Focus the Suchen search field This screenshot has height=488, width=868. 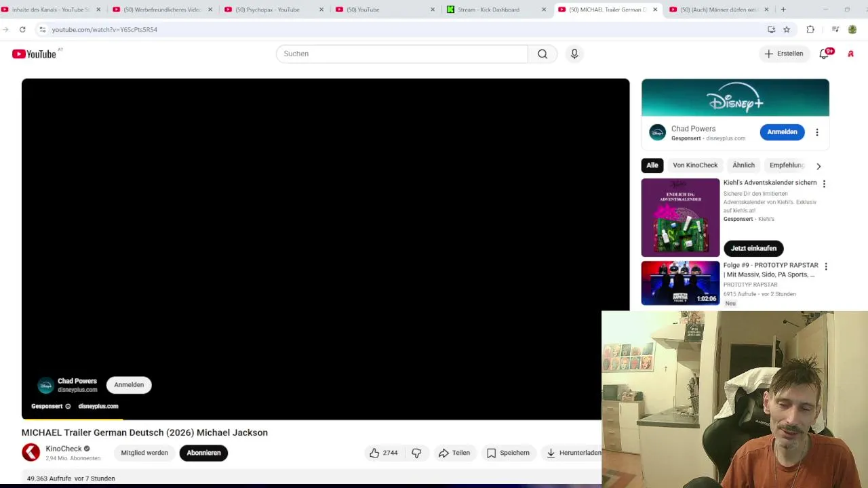click(x=401, y=54)
